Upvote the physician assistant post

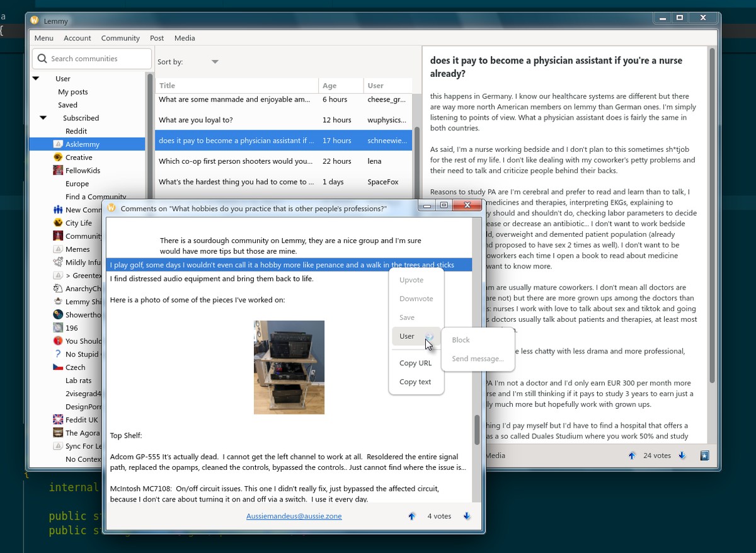tap(632, 455)
